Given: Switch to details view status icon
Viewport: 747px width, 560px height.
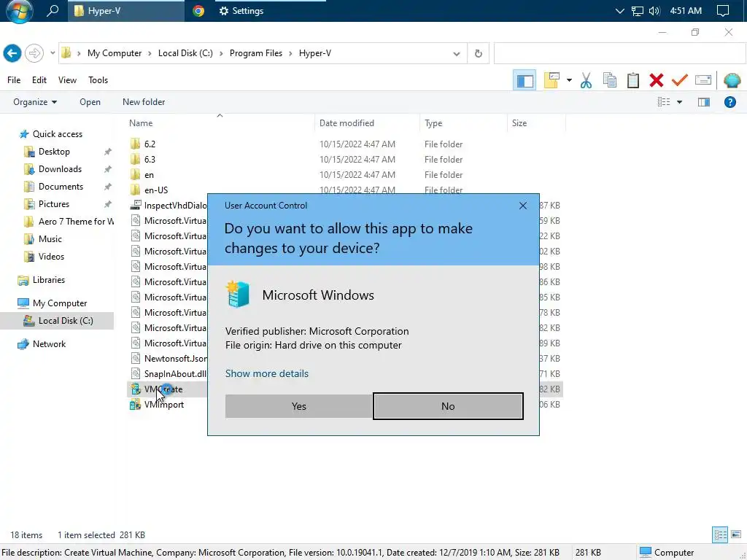Looking at the screenshot, I should tap(720, 534).
